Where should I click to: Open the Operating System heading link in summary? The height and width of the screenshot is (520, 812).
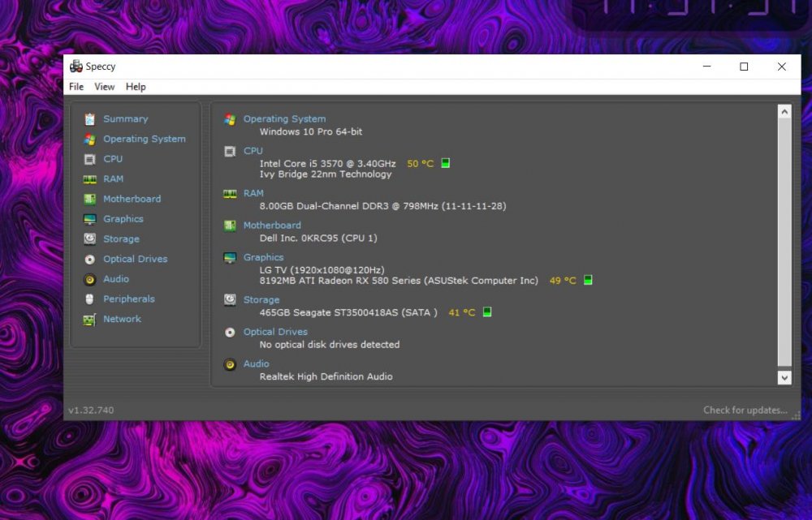(284, 119)
